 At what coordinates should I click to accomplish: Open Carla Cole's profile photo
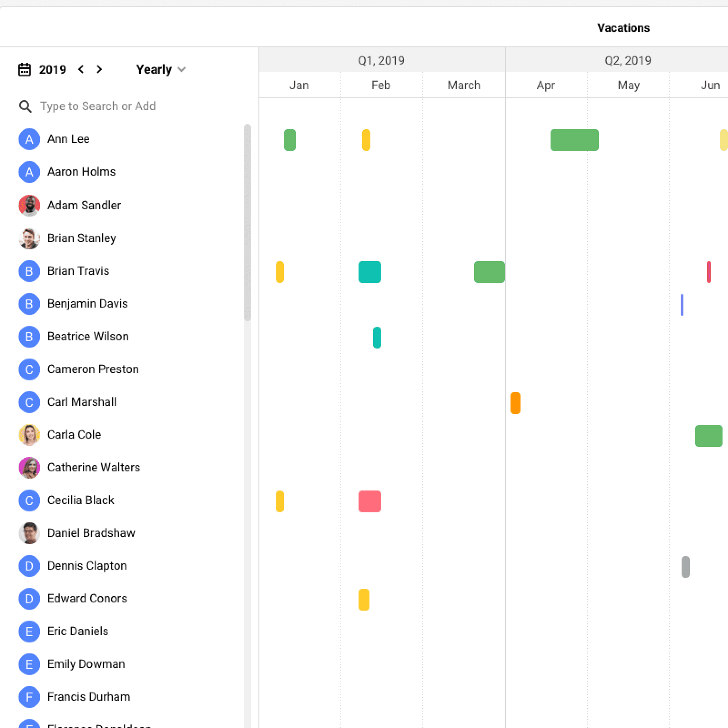point(29,435)
